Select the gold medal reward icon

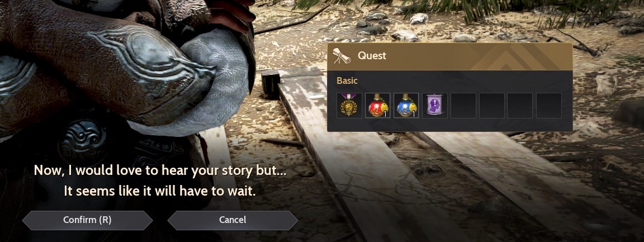click(x=349, y=106)
